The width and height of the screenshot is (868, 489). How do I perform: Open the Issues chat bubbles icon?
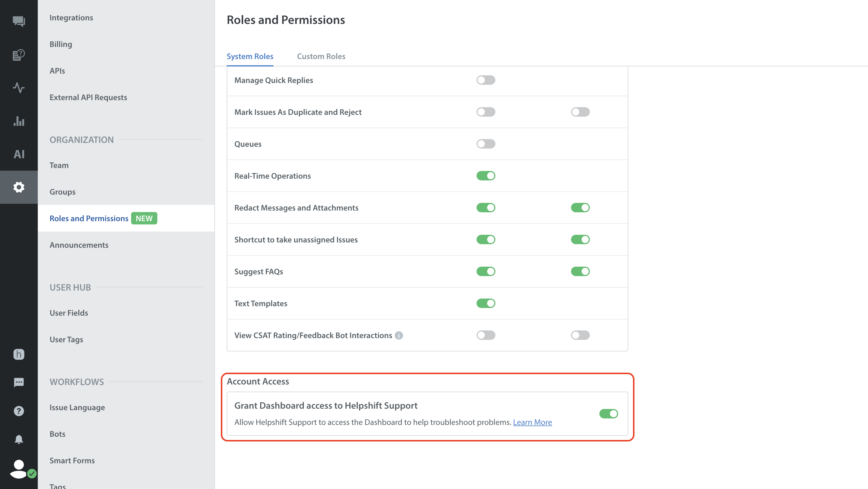click(x=19, y=22)
